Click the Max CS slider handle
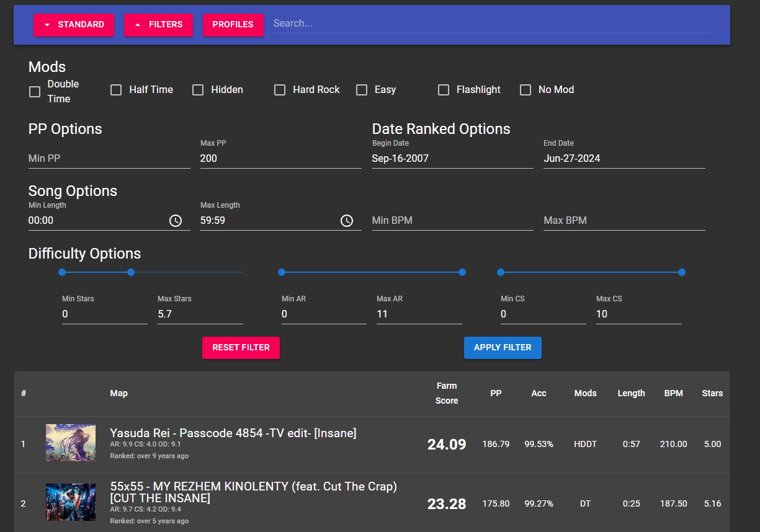Screen dimensions: 760x532 pos(682,272)
